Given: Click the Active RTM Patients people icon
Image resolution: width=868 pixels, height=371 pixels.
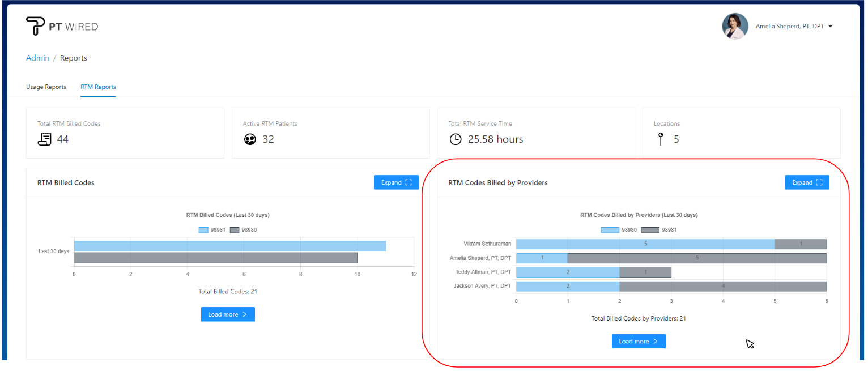Looking at the screenshot, I should (250, 139).
